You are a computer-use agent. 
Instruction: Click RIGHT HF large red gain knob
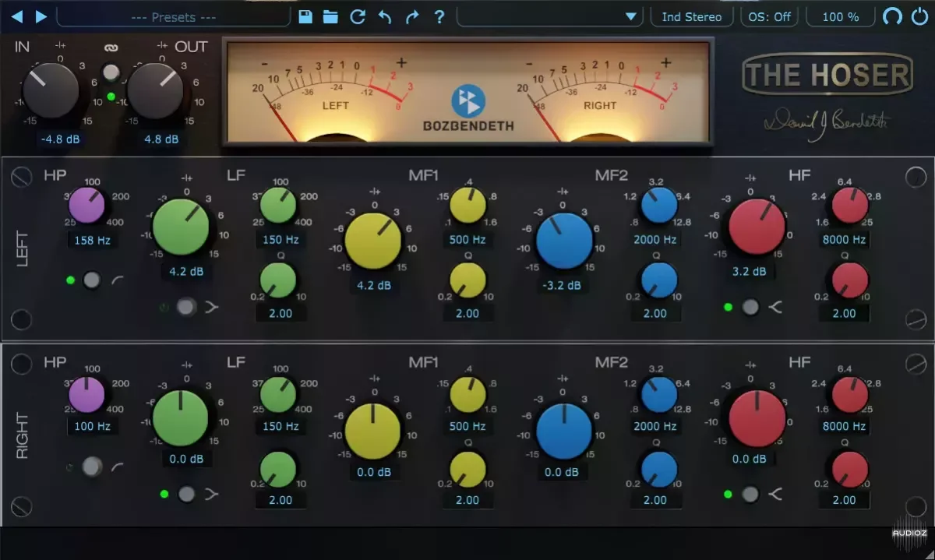(757, 418)
